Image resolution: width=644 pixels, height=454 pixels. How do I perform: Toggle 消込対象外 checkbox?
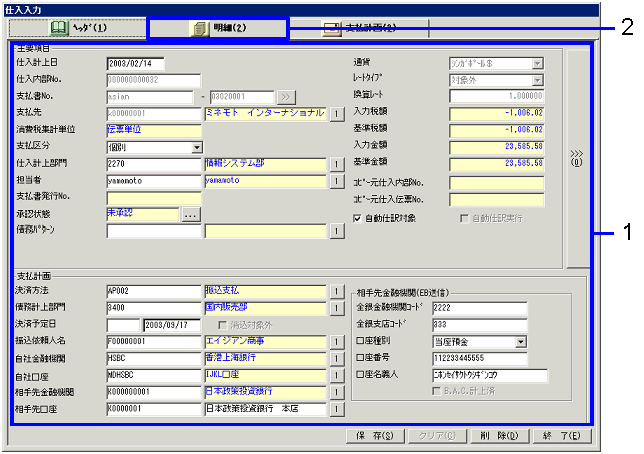pyautogui.click(x=222, y=325)
